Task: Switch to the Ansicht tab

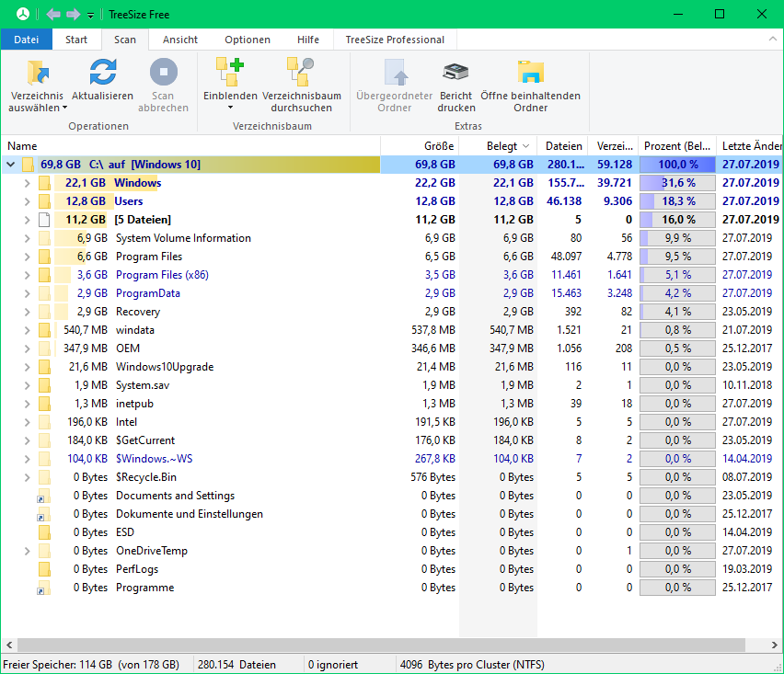Action: tap(180, 40)
